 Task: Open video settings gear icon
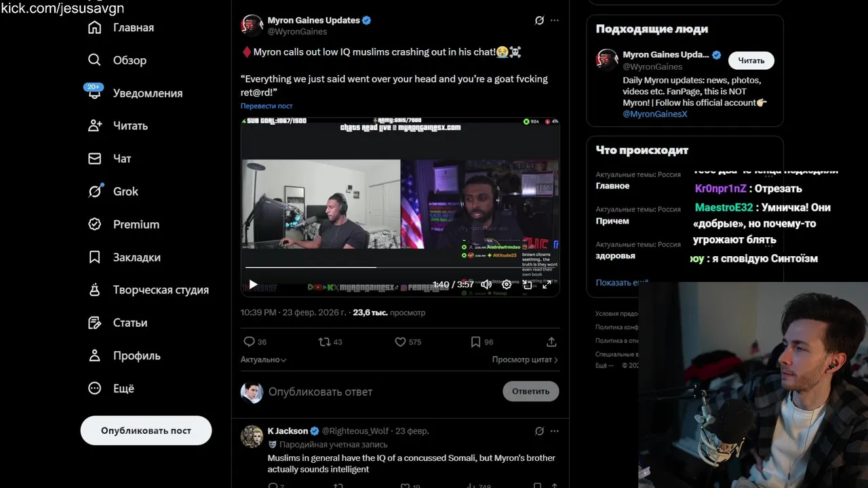[x=507, y=285]
